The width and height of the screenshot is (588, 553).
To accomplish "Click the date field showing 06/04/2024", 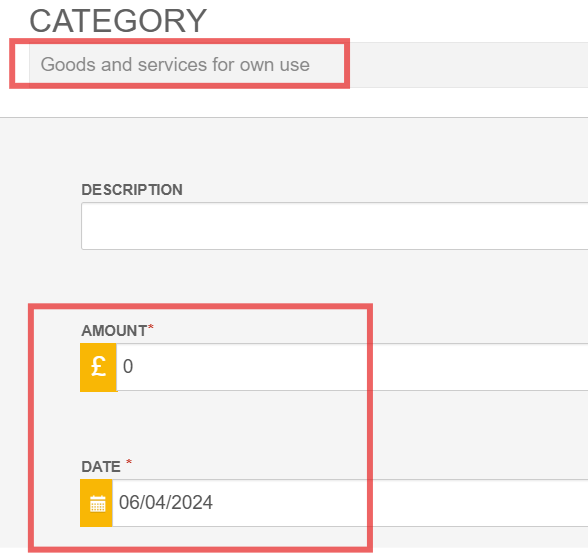I will 350,503.
